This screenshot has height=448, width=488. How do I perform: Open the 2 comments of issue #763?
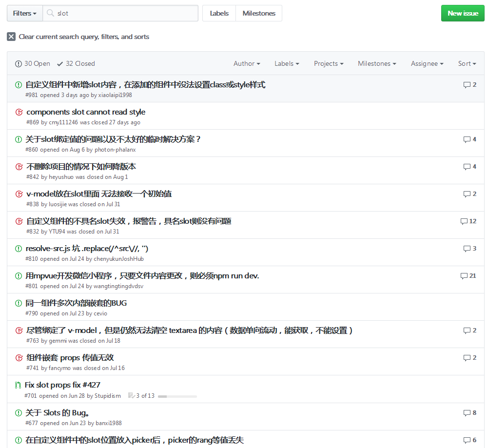(x=469, y=331)
